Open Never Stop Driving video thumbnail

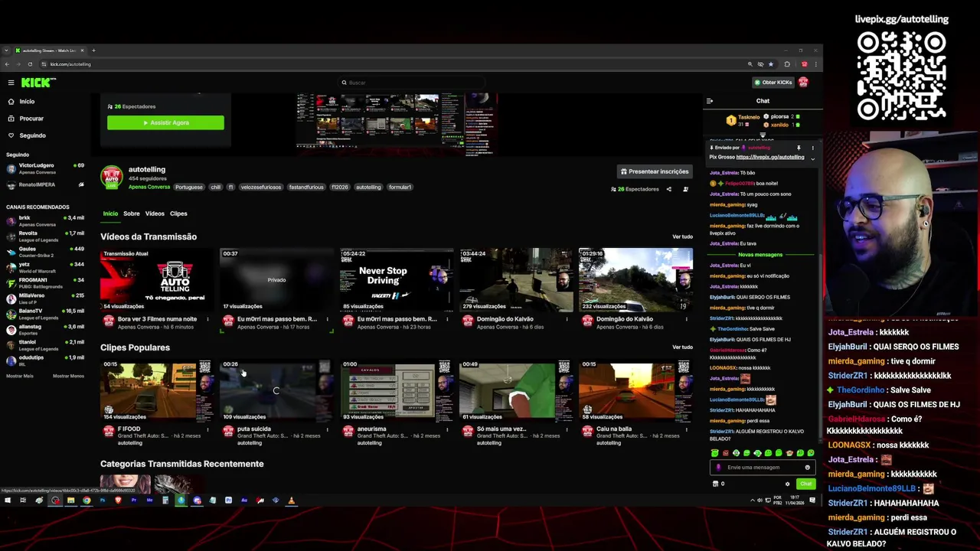pyautogui.click(x=397, y=280)
